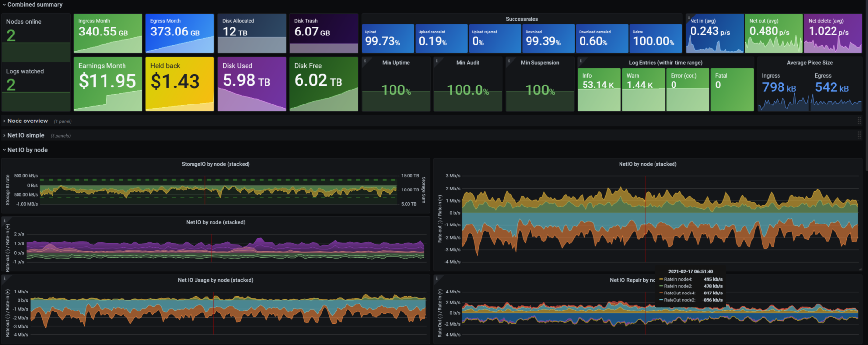This screenshot has width=868, height=345.
Task: Collapse the Net IO by node row
Action: pos(27,150)
